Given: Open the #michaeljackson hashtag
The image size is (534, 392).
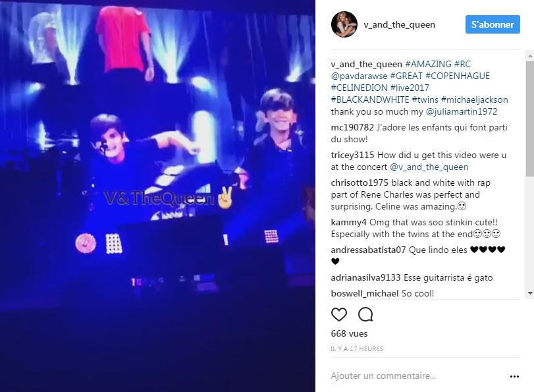Looking at the screenshot, I should [x=474, y=100].
